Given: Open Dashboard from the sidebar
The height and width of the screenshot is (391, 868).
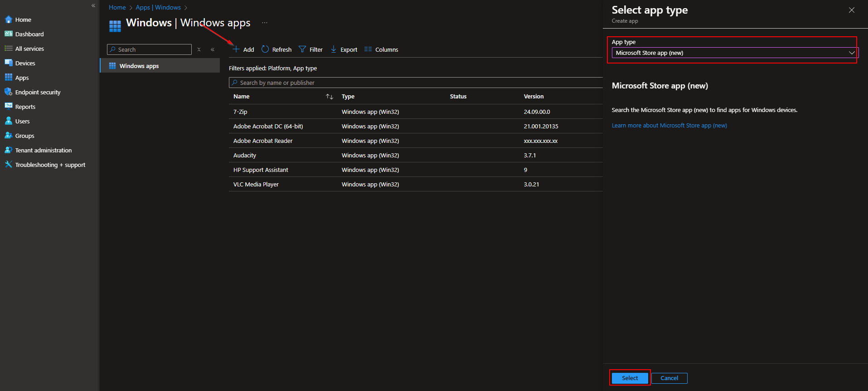Looking at the screenshot, I should (x=29, y=34).
